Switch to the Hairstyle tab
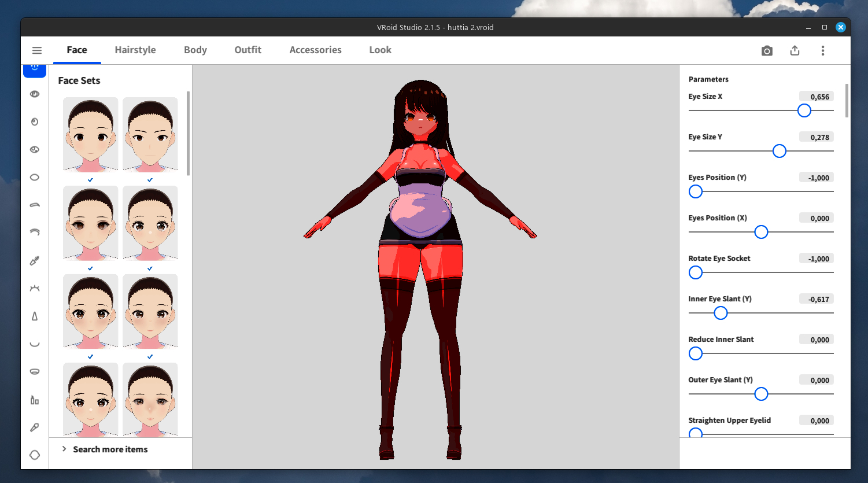This screenshot has width=868, height=483. [x=135, y=50]
